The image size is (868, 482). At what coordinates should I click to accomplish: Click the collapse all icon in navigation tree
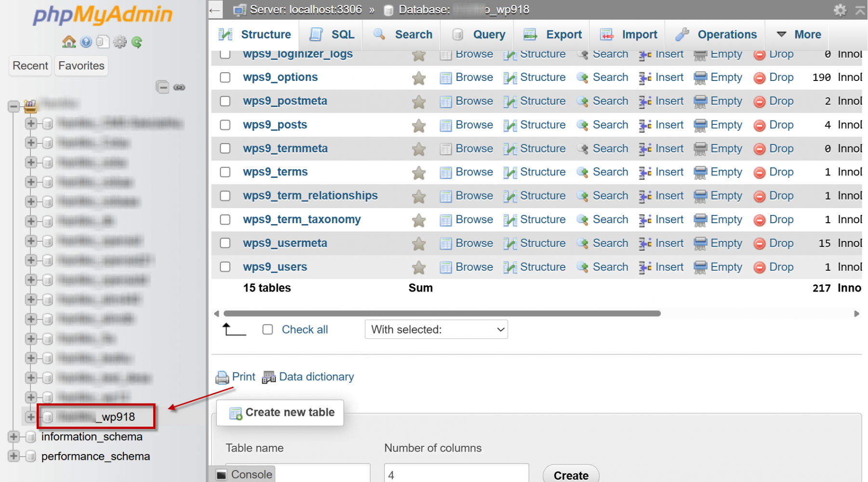[162, 87]
